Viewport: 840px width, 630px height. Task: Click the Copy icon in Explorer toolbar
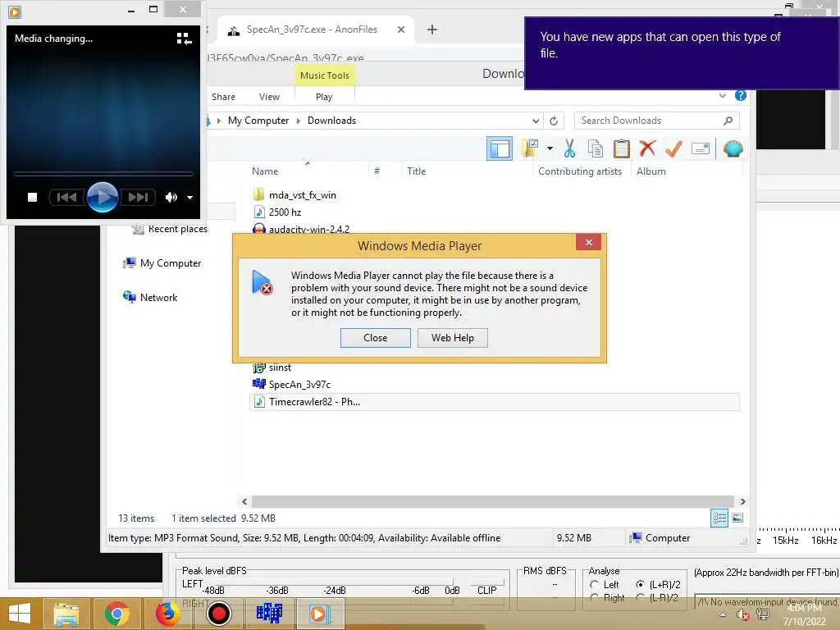pyautogui.click(x=596, y=148)
